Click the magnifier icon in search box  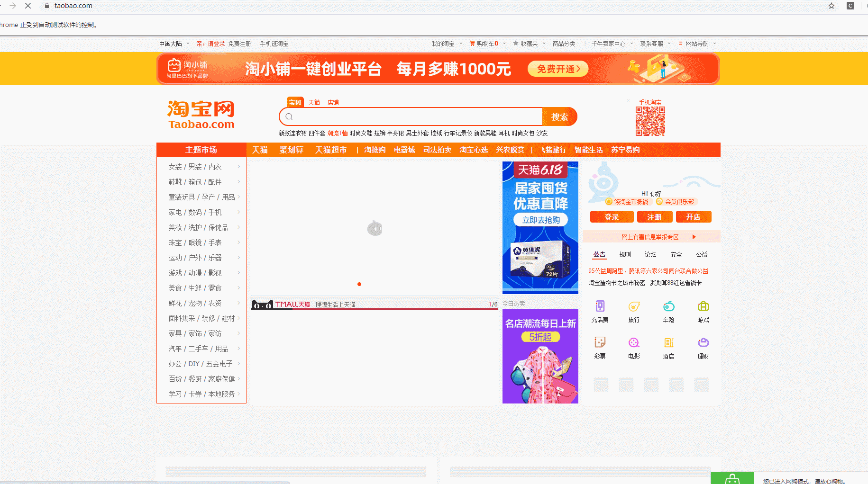[x=289, y=117]
